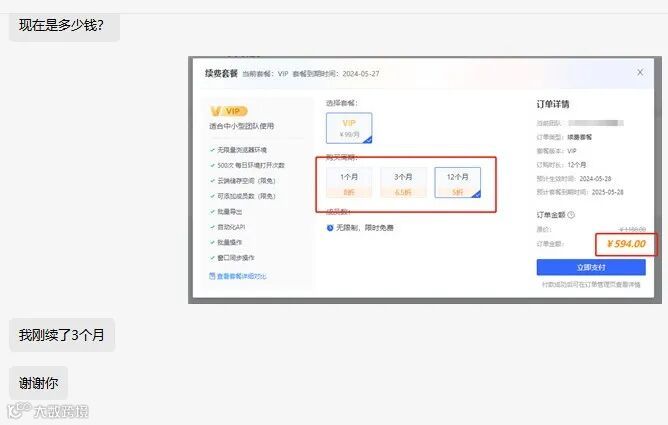Open the 我刚续了3个月 chat message
The image size is (668, 425).
pos(62,335)
